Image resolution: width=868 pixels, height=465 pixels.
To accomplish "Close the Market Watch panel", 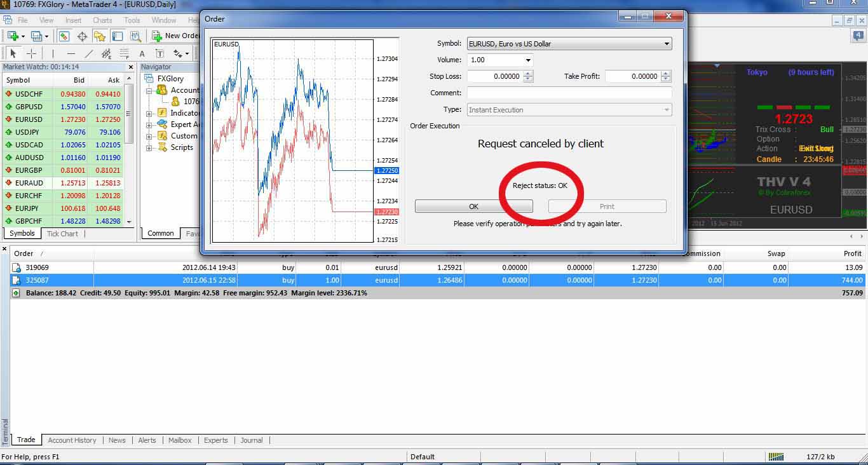I will click(x=131, y=67).
